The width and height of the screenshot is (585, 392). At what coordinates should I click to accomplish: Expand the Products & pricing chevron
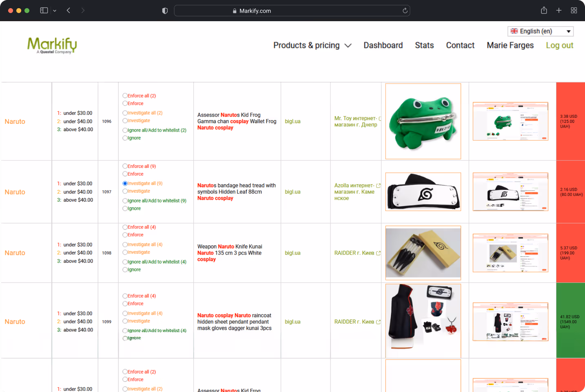(x=348, y=46)
